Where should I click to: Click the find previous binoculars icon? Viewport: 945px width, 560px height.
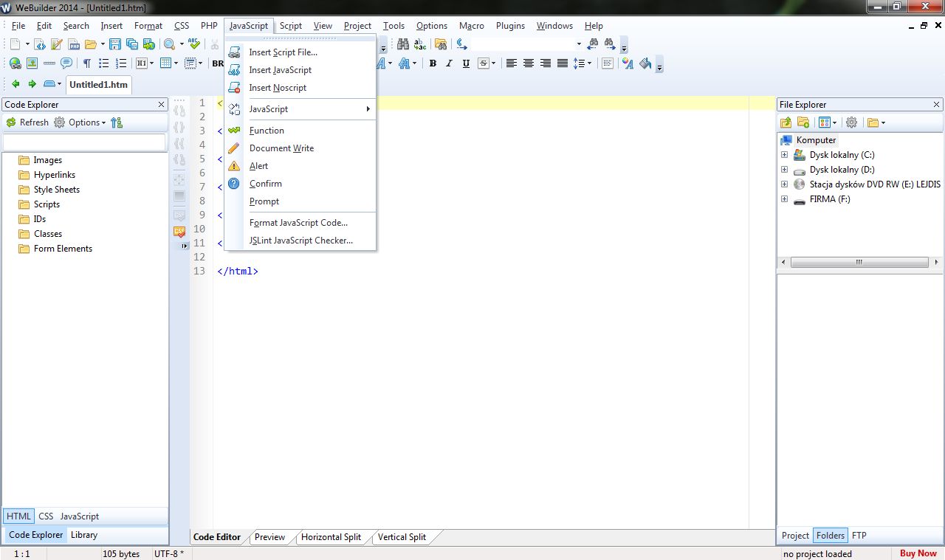(592, 44)
